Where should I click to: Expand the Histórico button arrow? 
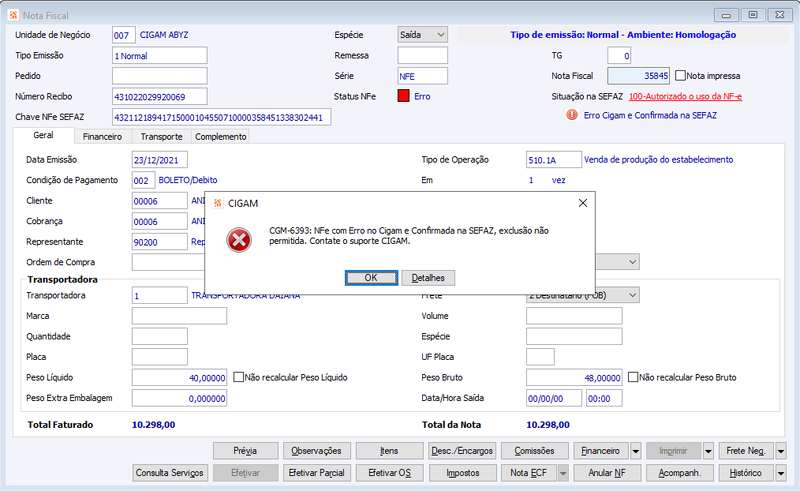(781, 473)
